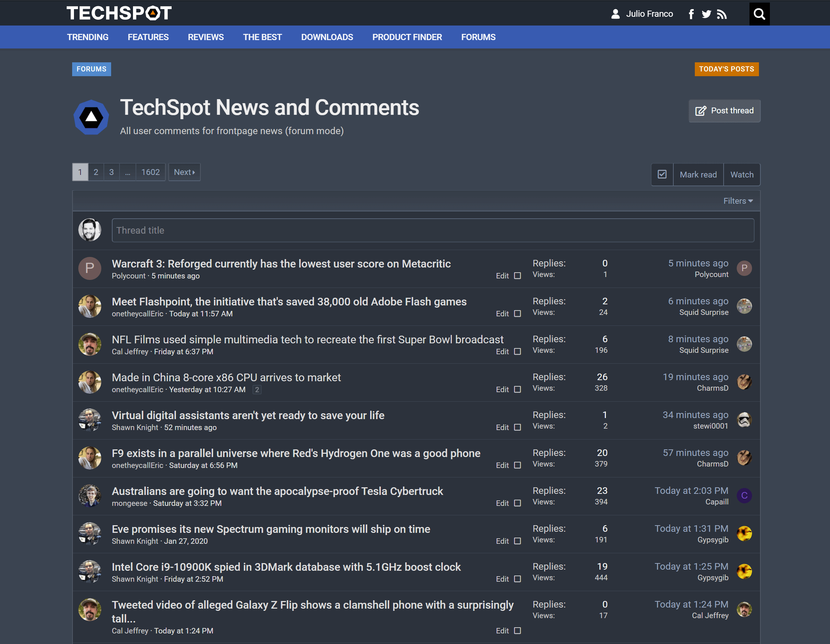Click the FORUMS breadcrumb button
Image resolution: width=830 pixels, height=644 pixels.
pyautogui.click(x=91, y=69)
